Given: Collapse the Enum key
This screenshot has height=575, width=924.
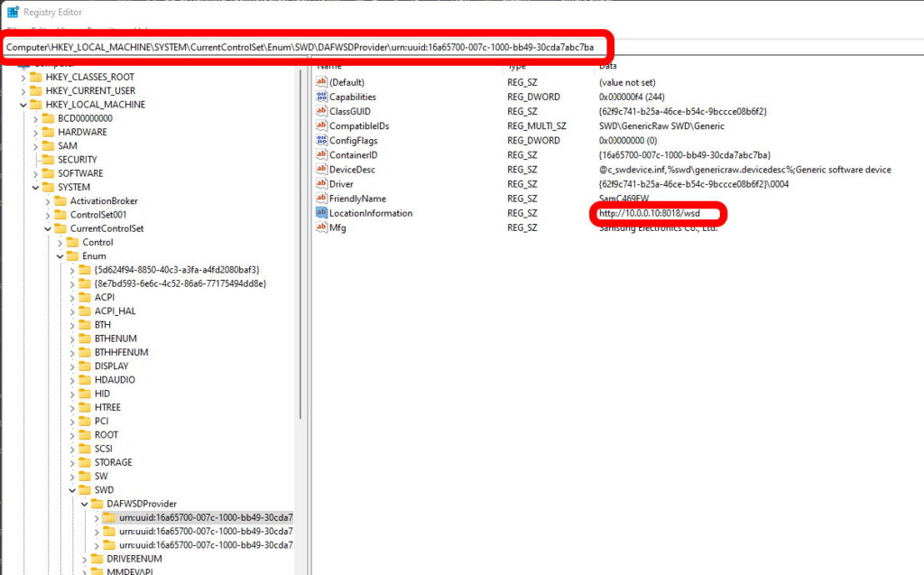Looking at the screenshot, I should click(x=60, y=256).
